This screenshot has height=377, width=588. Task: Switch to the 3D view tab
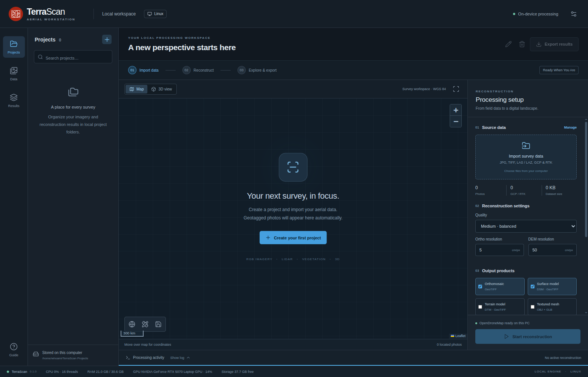tap(162, 89)
